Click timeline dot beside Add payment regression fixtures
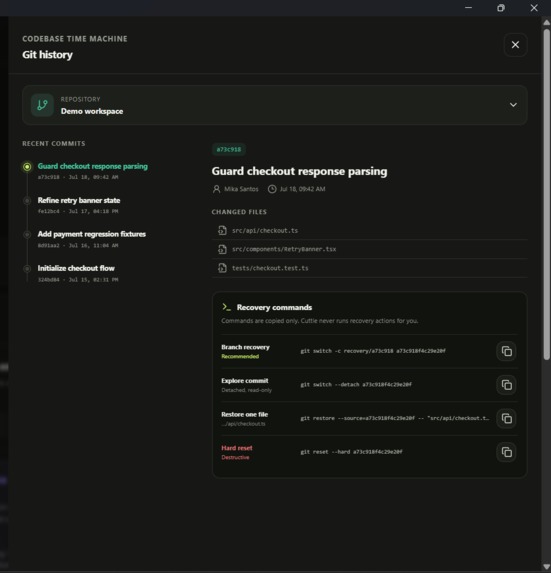The width and height of the screenshot is (551, 573). point(27,234)
